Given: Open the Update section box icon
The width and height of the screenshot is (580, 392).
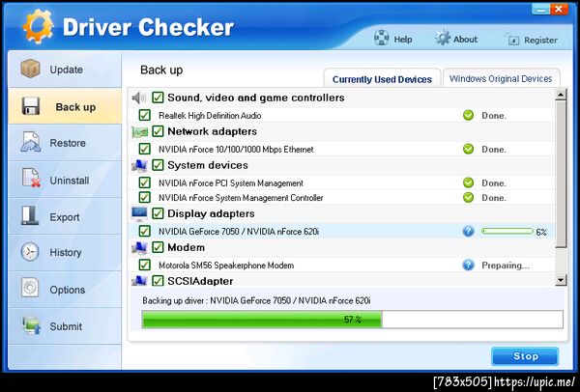Looking at the screenshot, I should 30,69.
